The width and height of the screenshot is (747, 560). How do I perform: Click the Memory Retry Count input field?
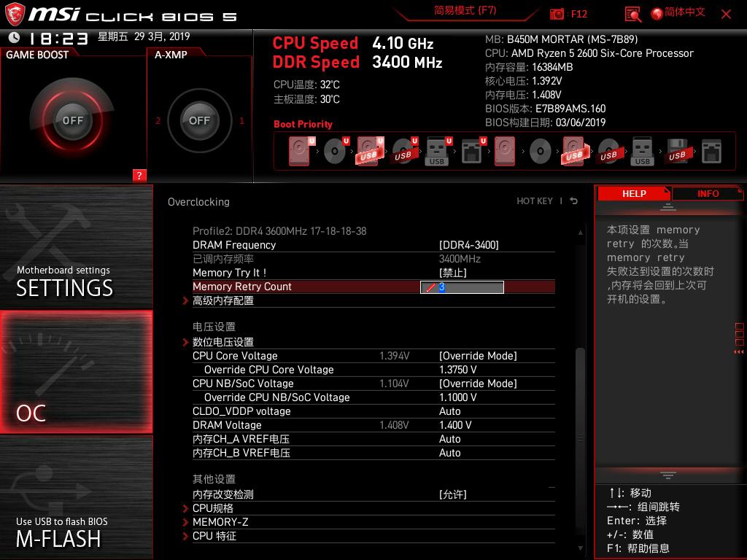pyautogui.click(x=462, y=287)
